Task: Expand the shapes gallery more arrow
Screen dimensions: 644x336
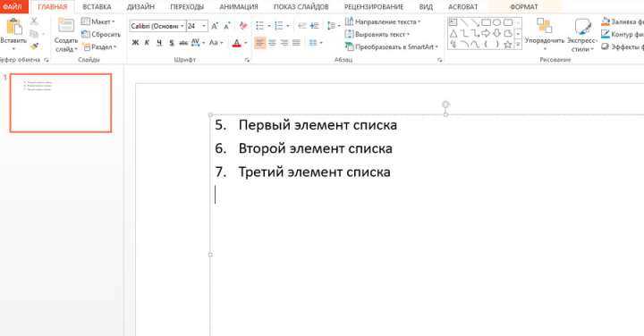Action: (518, 45)
